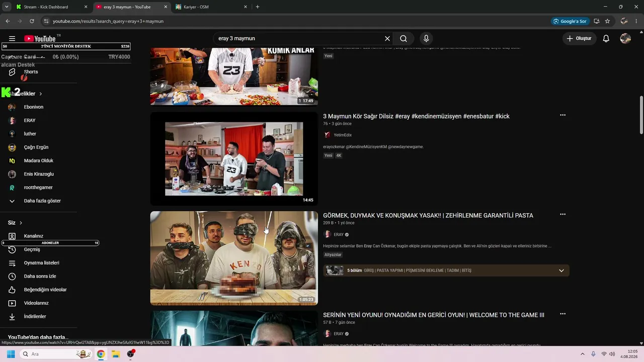
Task: Open 'SERİNİN YENİ OYUNU!' video title
Action: coord(434,315)
